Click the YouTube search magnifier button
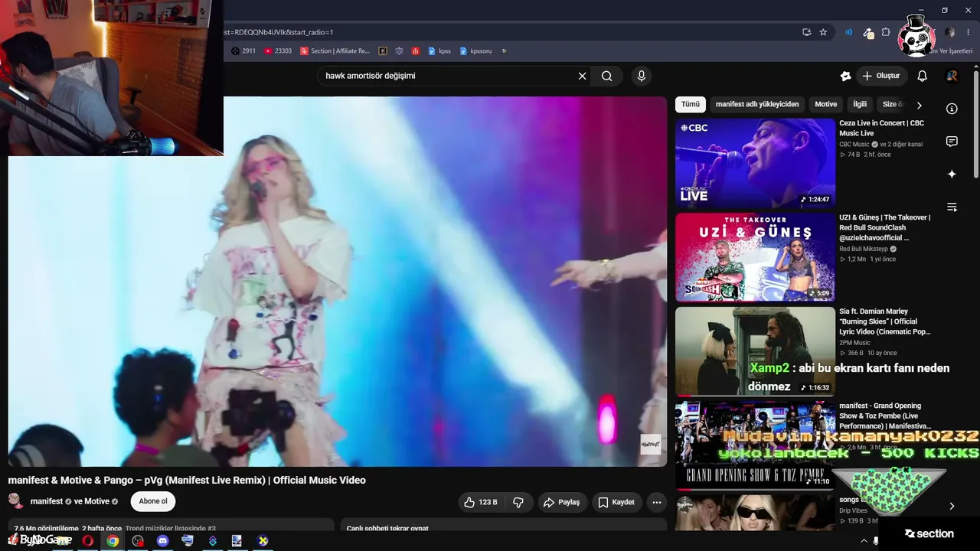Viewport: 980px width, 551px height. click(x=607, y=76)
